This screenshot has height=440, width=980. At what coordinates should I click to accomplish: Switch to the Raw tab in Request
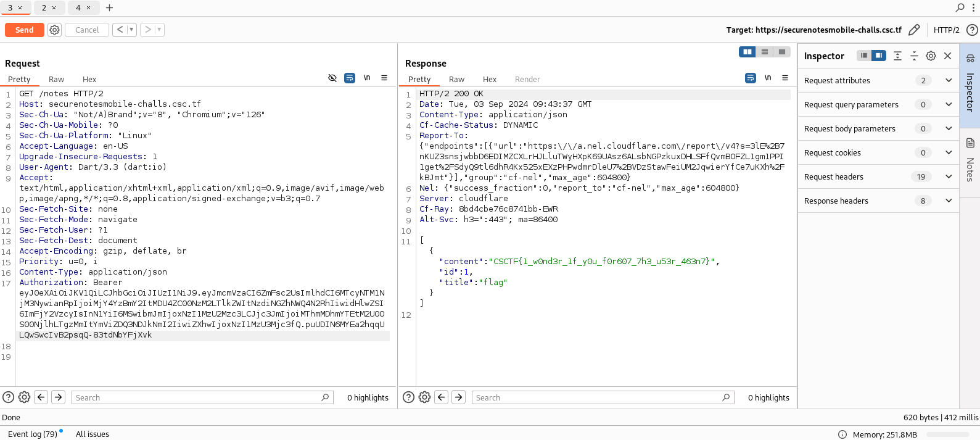[57, 79]
